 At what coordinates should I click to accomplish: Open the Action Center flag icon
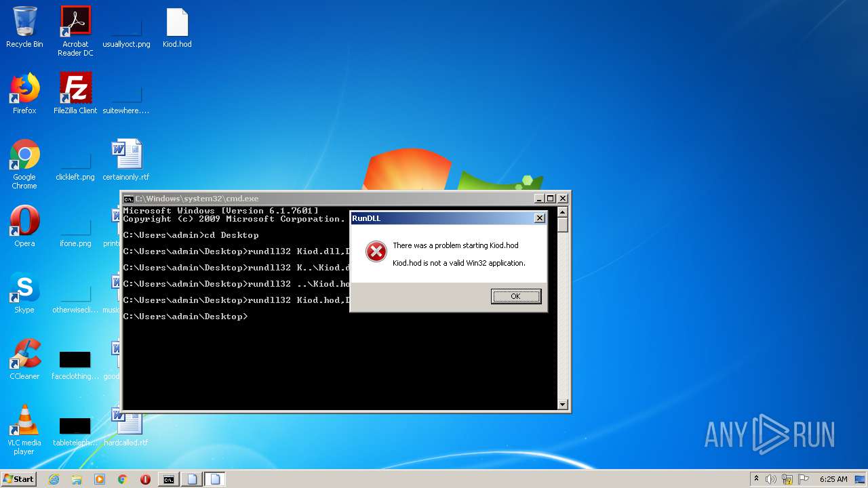click(x=803, y=479)
